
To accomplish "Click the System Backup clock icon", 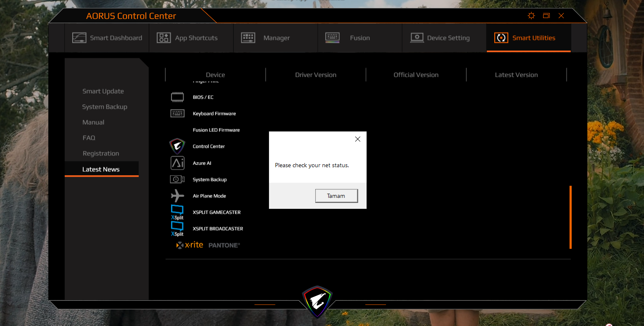I will pyautogui.click(x=177, y=179).
